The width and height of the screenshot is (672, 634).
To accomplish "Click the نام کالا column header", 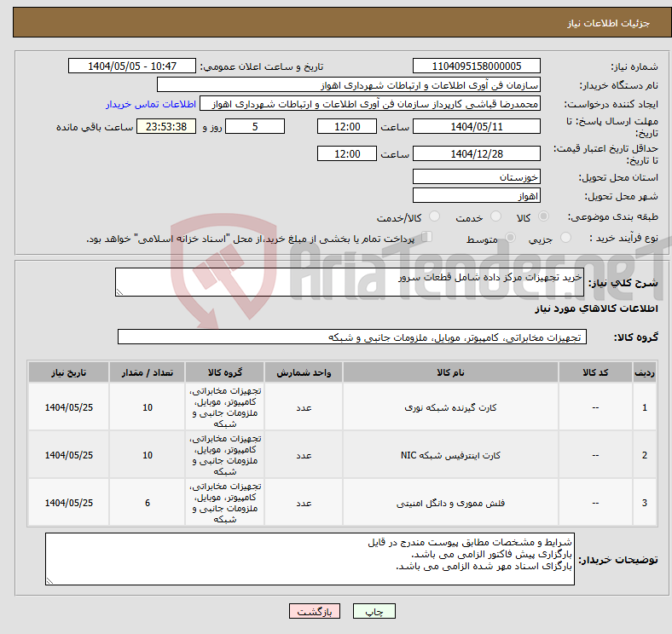I will coord(450,372).
